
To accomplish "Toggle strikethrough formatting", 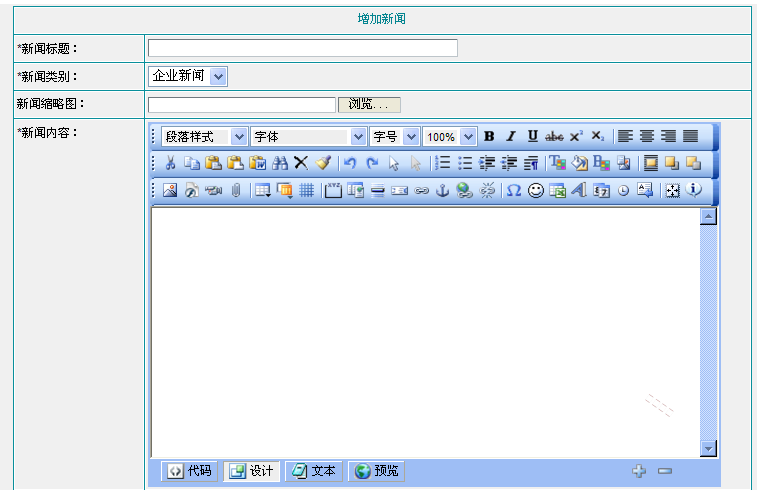I will pyautogui.click(x=554, y=136).
